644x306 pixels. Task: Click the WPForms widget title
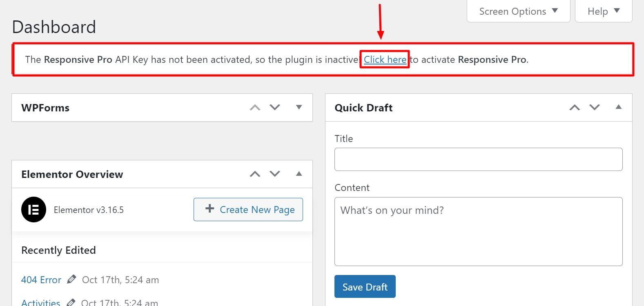[x=45, y=108]
